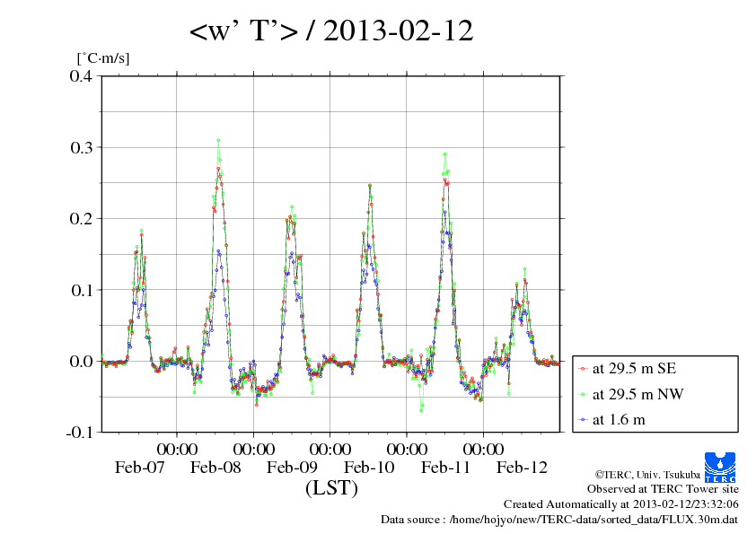Click the 00:00 label left of Feb-08
The width and height of the screenshot is (756, 534).
click(177, 449)
